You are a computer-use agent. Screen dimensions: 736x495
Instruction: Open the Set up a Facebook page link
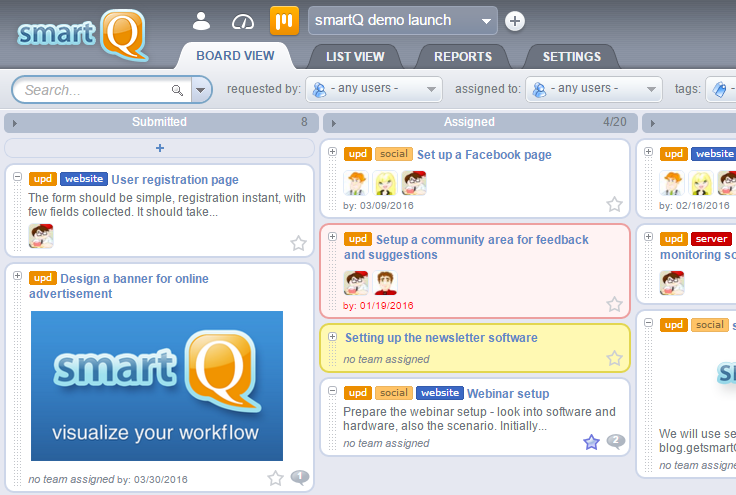click(x=484, y=155)
